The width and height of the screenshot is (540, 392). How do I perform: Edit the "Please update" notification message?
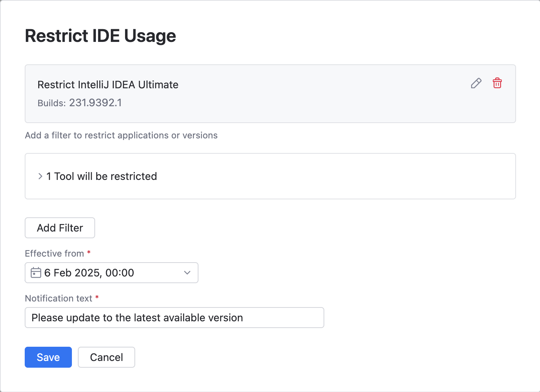click(174, 318)
